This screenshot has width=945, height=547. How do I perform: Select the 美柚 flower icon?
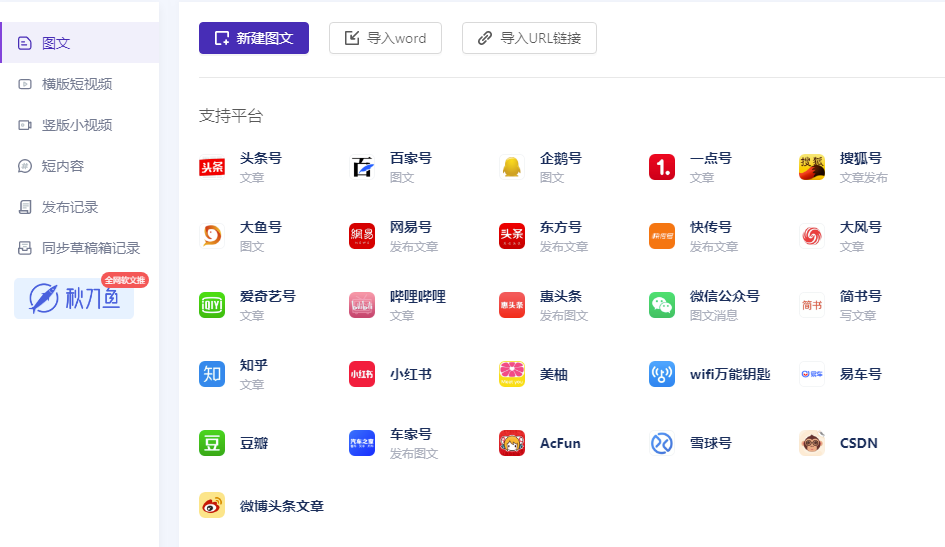(x=512, y=374)
